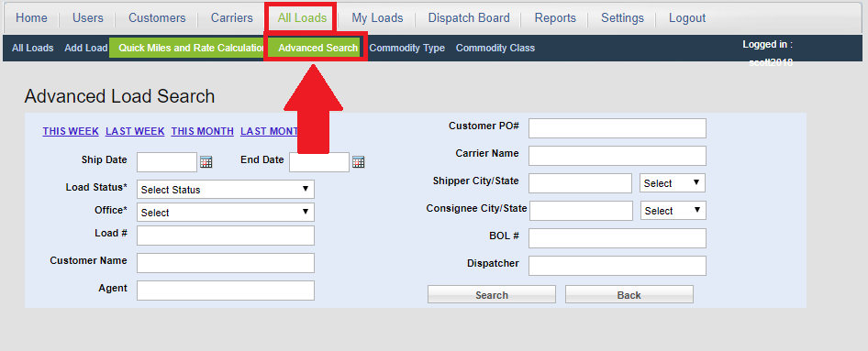Click Logout in the top menu
The height and width of the screenshot is (351, 868).
tap(687, 17)
